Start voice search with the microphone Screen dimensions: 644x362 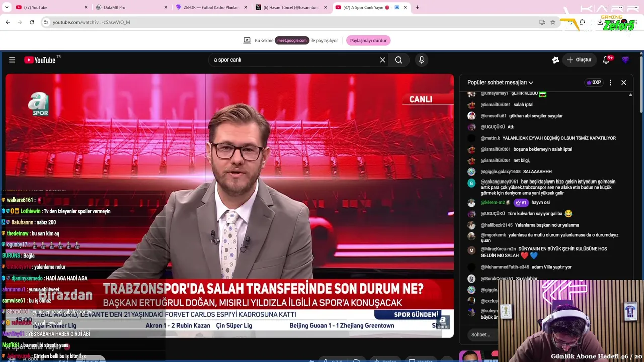pyautogui.click(x=422, y=60)
